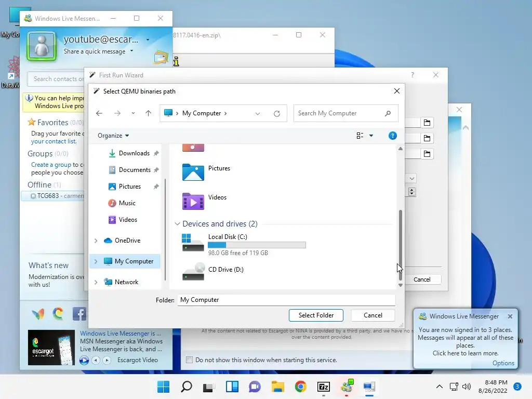Open Share a quick message dropdown

(x=131, y=51)
